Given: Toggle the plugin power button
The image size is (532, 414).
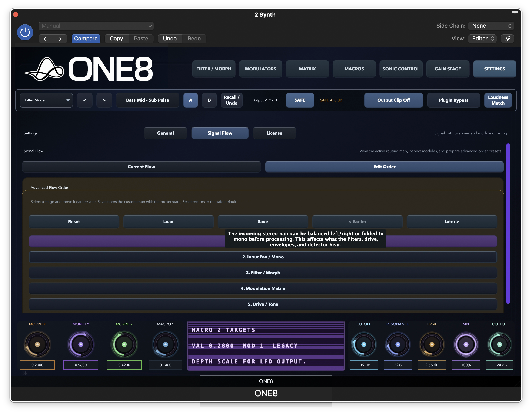Looking at the screenshot, I should (25, 32).
